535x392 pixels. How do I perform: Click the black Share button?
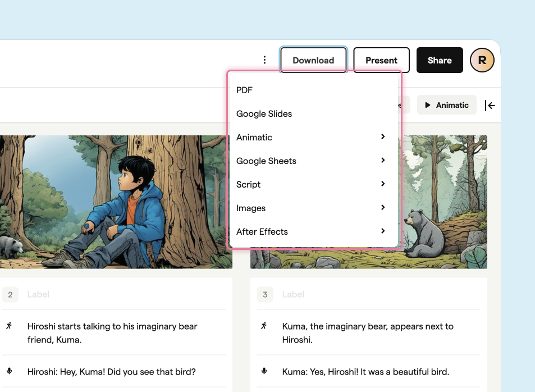[x=440, y=60]
